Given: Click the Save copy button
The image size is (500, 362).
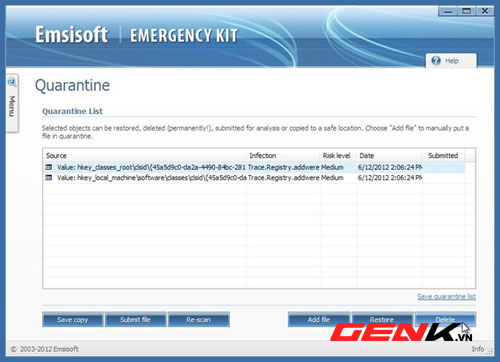Looking at the screenshot, I should click(x=73, y=320).
